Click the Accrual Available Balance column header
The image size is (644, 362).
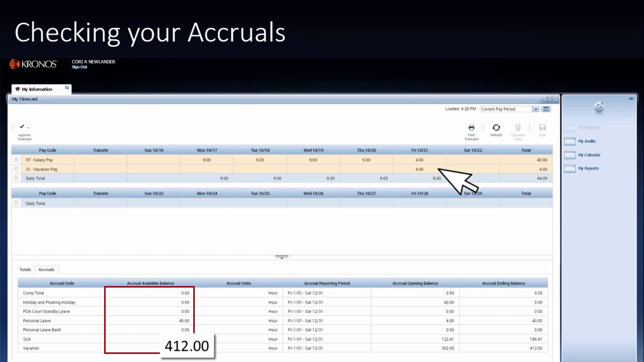150,283
